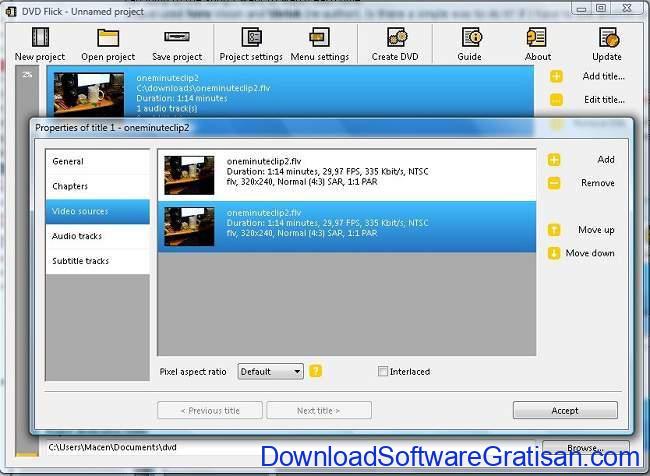Click the yellow plus Add video source icon
The image size is (650, 476).
554,160
